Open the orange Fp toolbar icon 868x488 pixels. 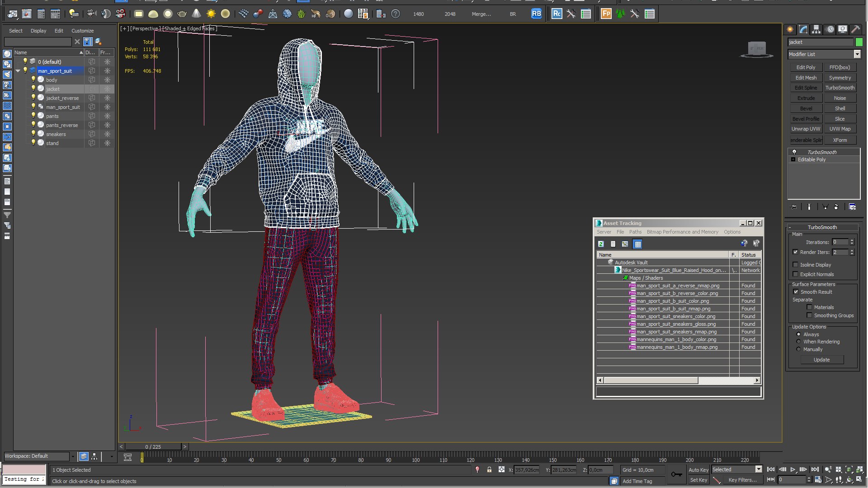coord(606,14)
